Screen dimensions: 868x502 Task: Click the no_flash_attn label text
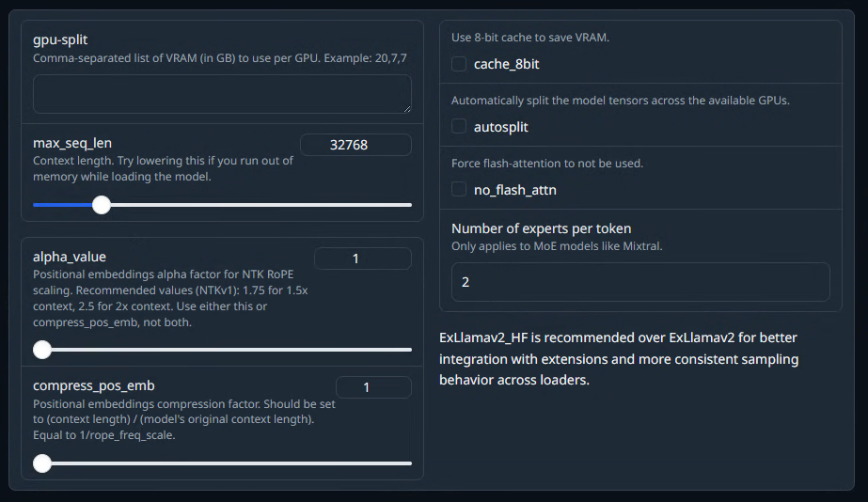coord(515,190)
